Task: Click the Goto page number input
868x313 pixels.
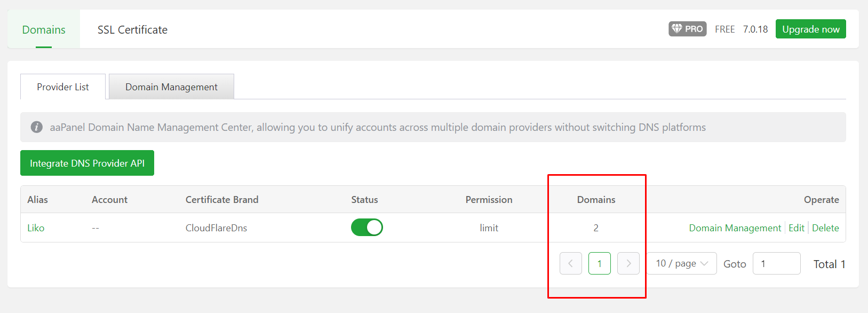Action: (x=776, y=263)
